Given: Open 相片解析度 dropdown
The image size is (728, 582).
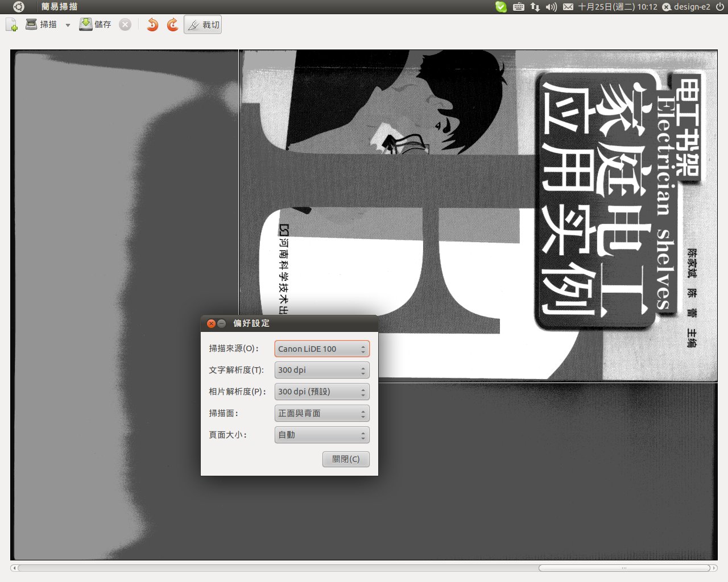Looking at the screenshot, I should 322,392.
